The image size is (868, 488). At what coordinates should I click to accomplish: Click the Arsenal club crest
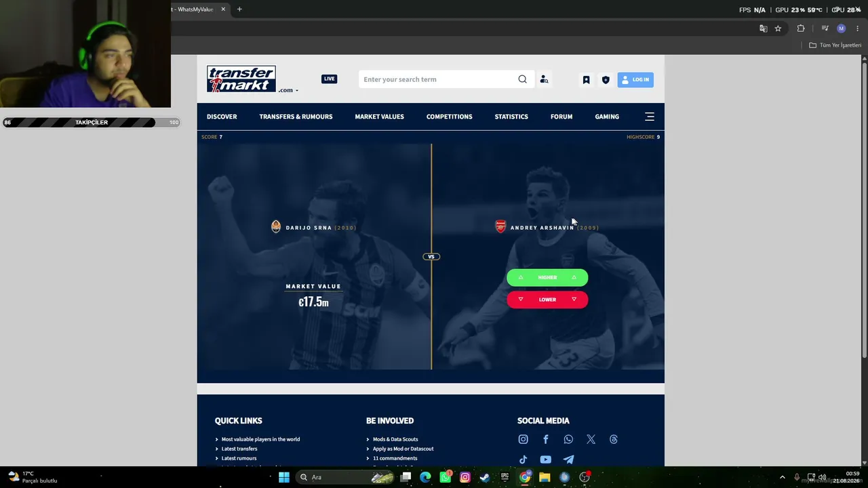(500, 226)
